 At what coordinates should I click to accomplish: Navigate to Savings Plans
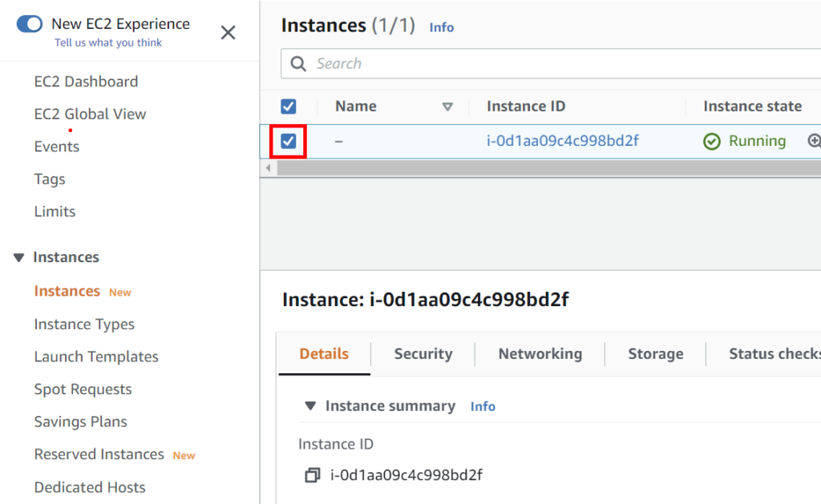(x=81, y=421)
